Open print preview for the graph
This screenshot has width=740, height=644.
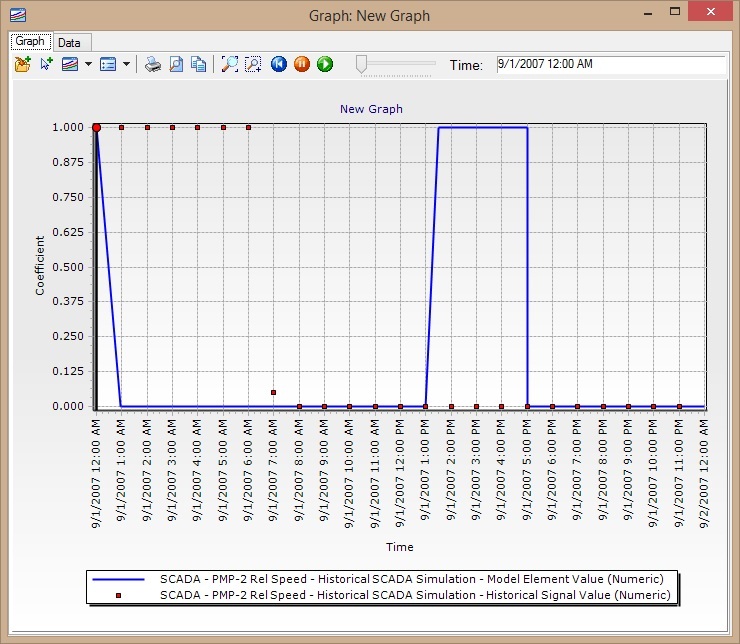176,65
